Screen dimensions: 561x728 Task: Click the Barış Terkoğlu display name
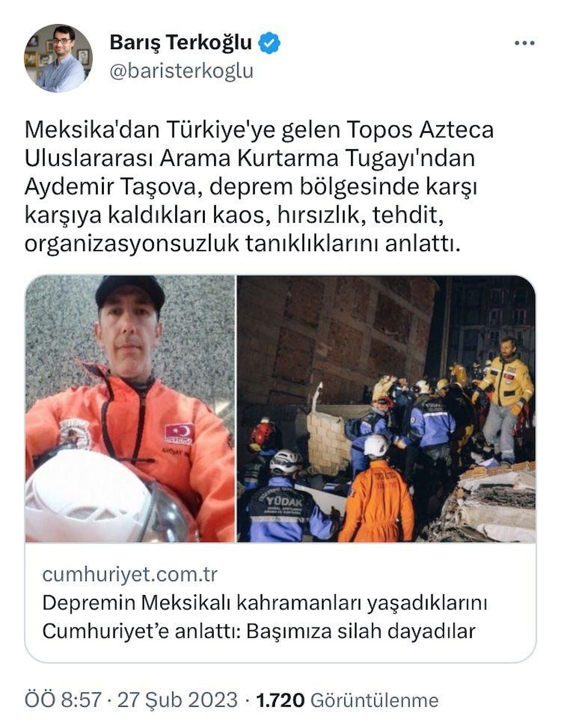point(181,43)
